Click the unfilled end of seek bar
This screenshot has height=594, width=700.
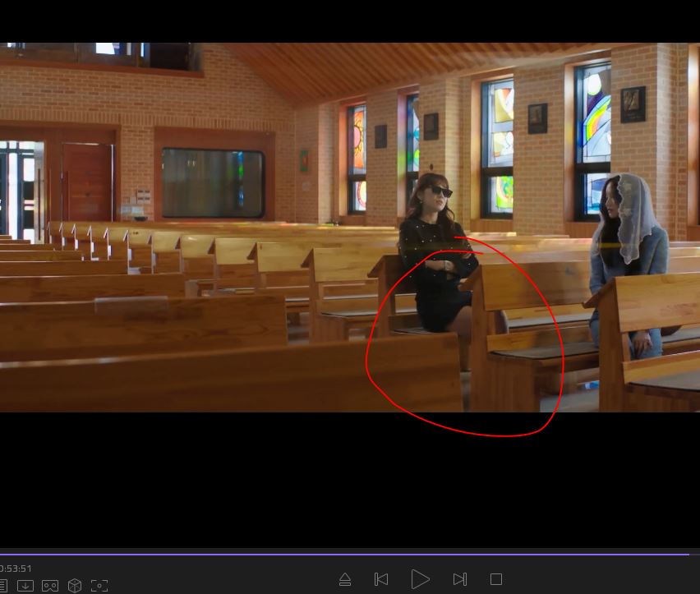(694, 555)
